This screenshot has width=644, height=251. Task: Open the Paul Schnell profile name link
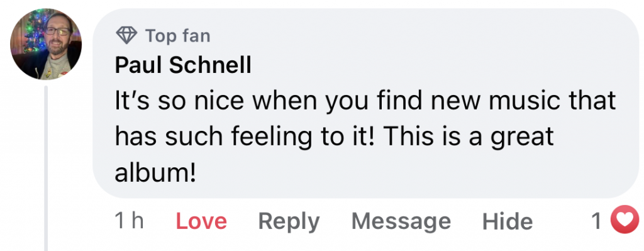point(183,65)
